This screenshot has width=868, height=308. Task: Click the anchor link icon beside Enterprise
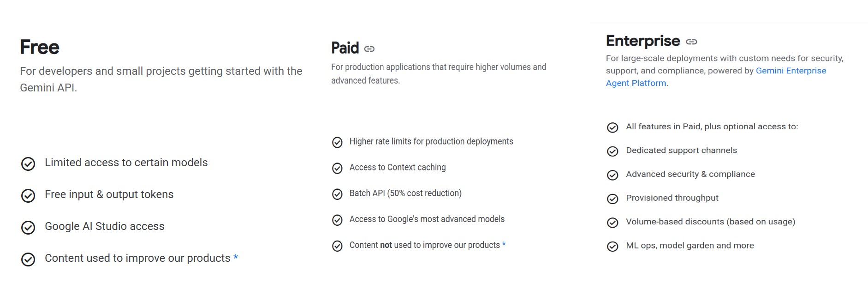(691, 42)
